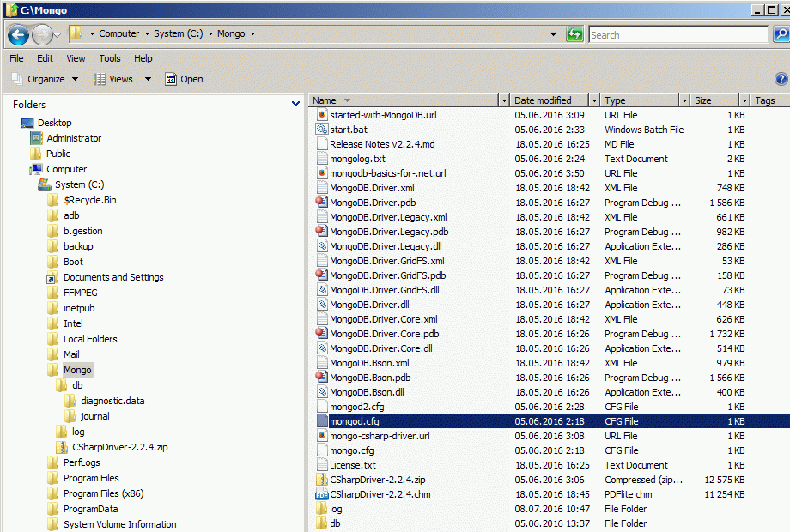The width and height of the screenshot is (790, 532).
Task: Select Release Notes v2.2.4.md file
Action: [x=382, y=144]
